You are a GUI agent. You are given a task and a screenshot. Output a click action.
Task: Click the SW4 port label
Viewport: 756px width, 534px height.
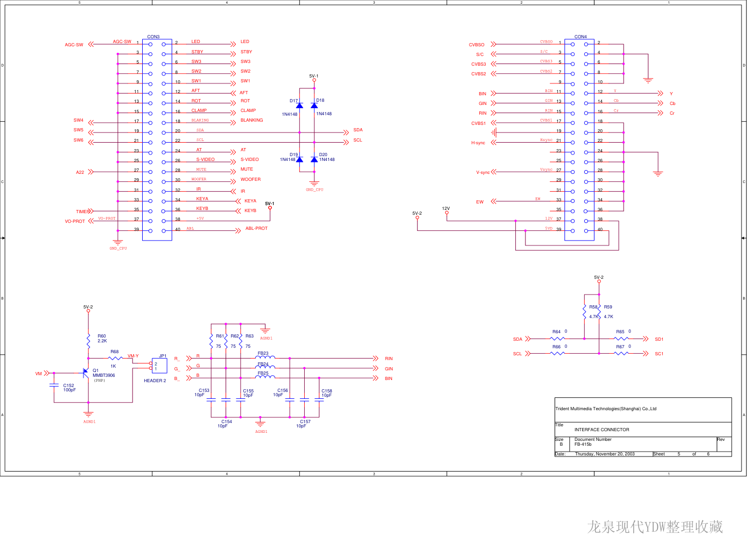[79, 120]
